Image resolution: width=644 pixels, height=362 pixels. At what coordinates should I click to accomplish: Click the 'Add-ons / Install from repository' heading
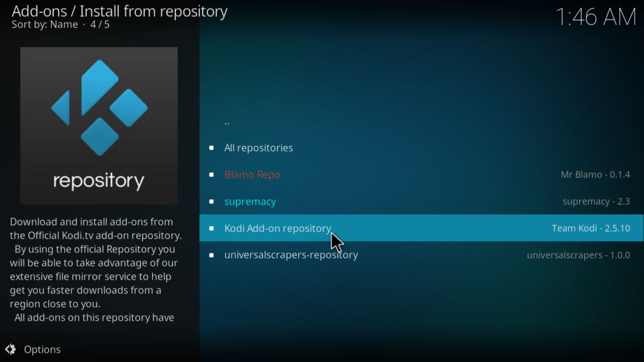(x=119, y=11)
